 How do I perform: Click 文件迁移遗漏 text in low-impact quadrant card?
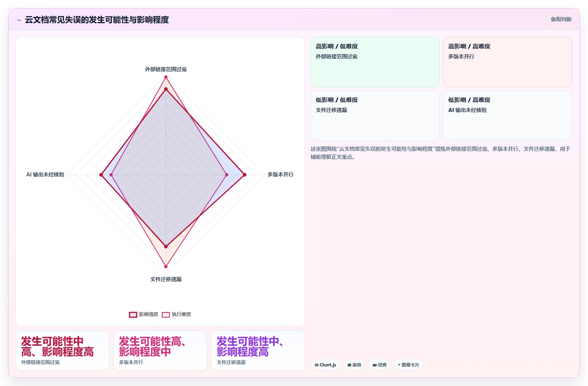click(x=331, y=110)
